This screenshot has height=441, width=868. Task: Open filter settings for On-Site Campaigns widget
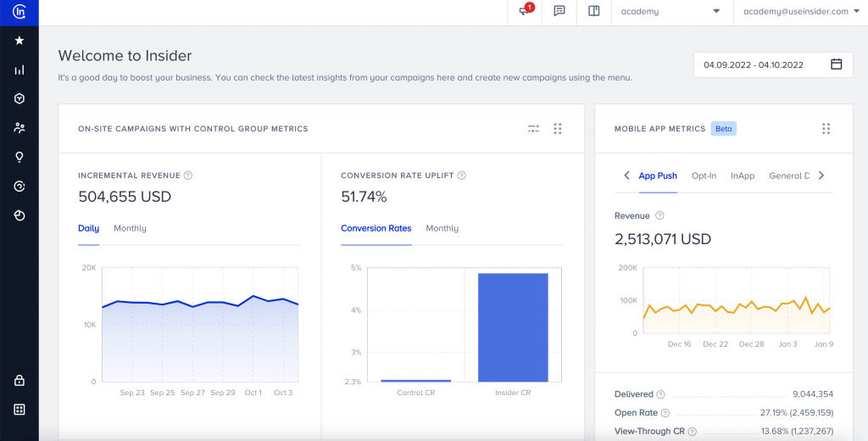[533, 129]
